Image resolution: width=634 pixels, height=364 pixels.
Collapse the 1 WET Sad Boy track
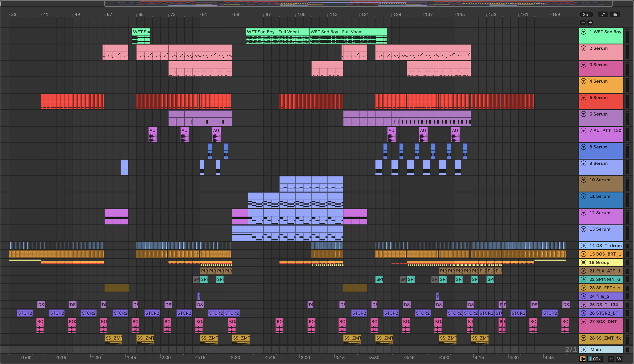tap(584, 32)
